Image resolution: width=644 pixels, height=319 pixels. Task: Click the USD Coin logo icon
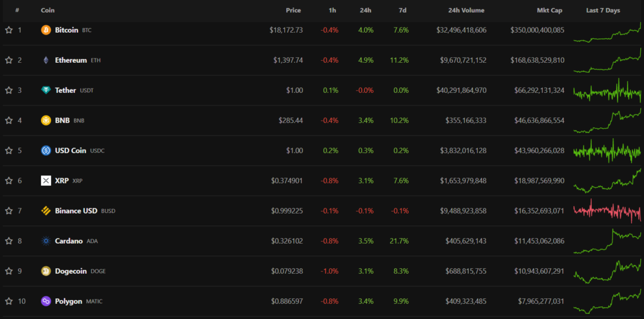[46, 151]
